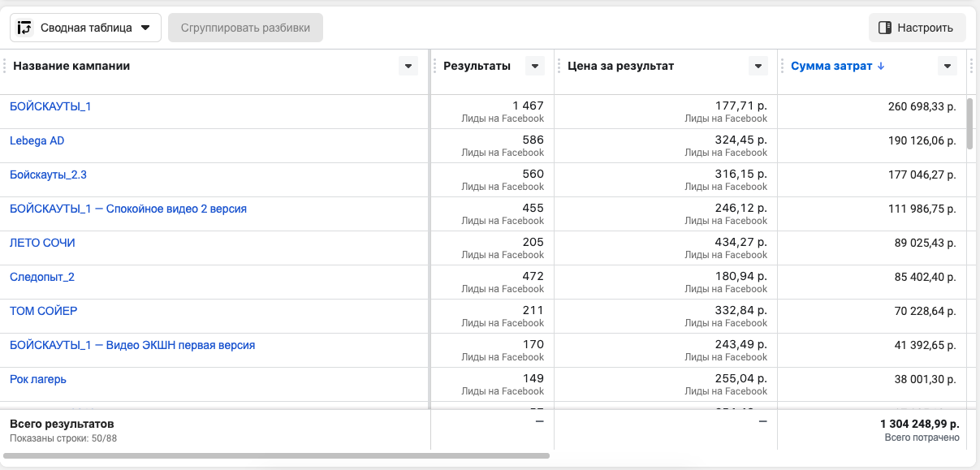Open the Цена за результат column menu

pos(758,67)
